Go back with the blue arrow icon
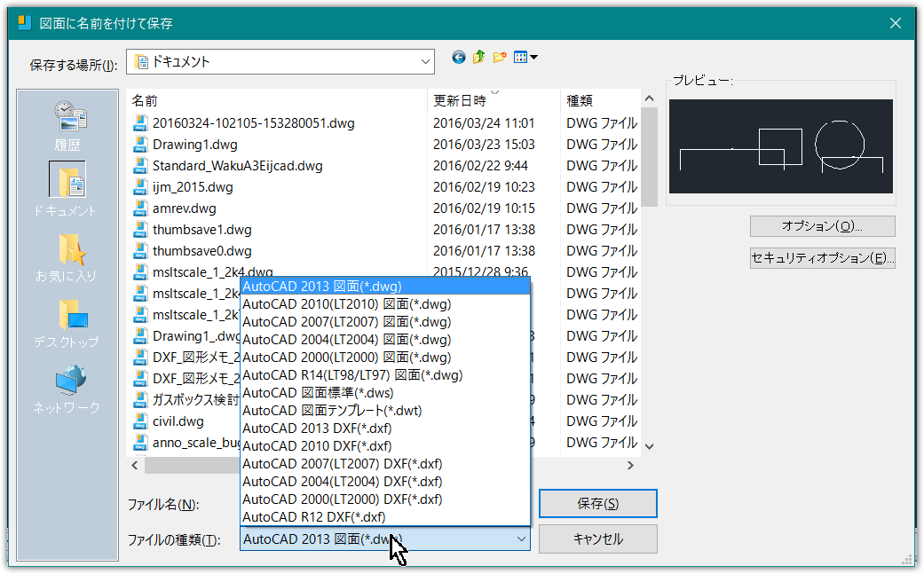 [459, 57]
